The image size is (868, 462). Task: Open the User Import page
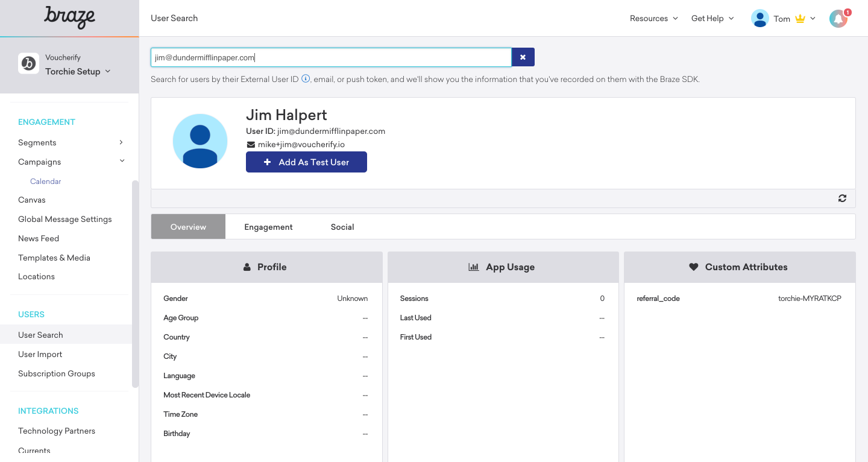coord(40,354)
